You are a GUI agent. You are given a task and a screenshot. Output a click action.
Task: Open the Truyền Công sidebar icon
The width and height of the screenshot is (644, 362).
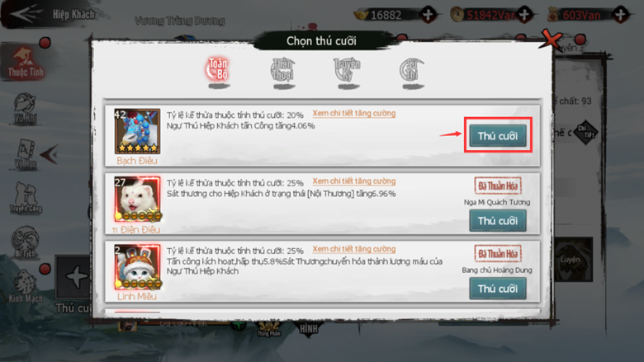tap(26, 198)
